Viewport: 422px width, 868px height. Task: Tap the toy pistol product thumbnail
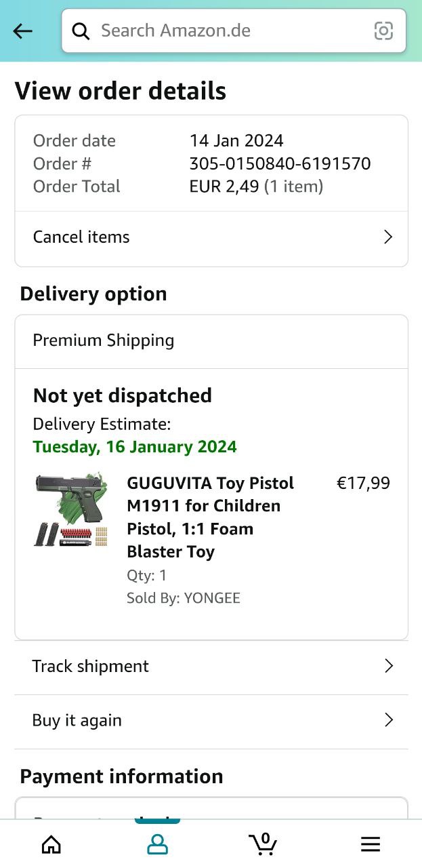71,510
